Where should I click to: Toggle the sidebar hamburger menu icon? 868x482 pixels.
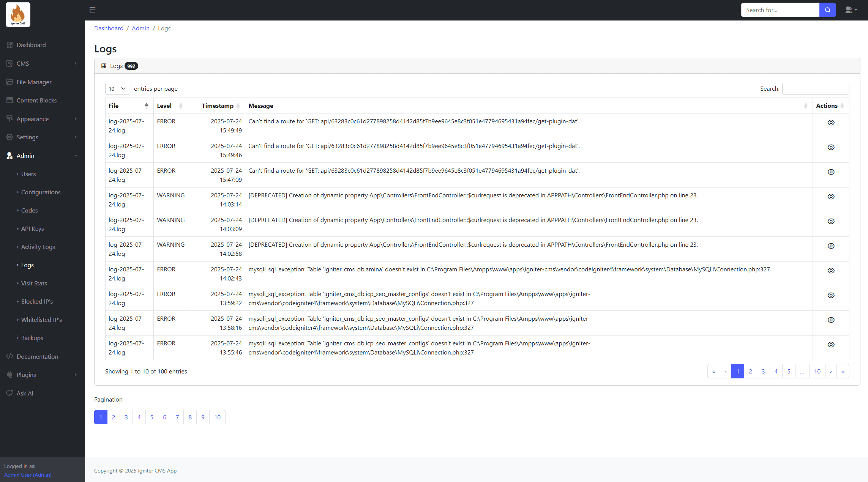tap(92, 10)
